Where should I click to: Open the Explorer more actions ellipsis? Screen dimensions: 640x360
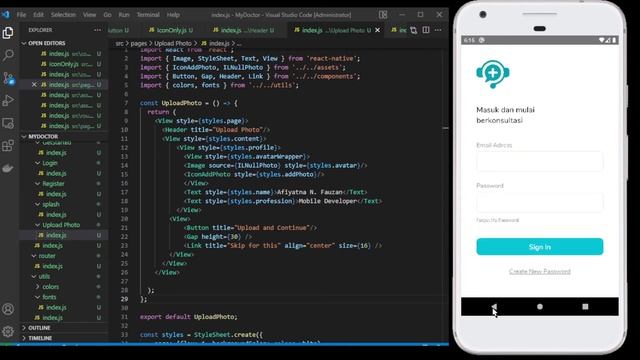(97, 30)
